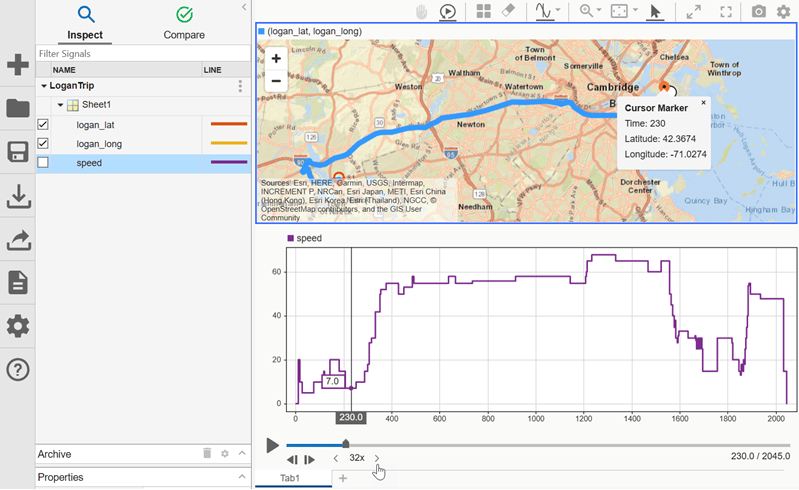Take a snapshot with camera icon
This screenshot has width=799, height=490.
pos(758,11)
